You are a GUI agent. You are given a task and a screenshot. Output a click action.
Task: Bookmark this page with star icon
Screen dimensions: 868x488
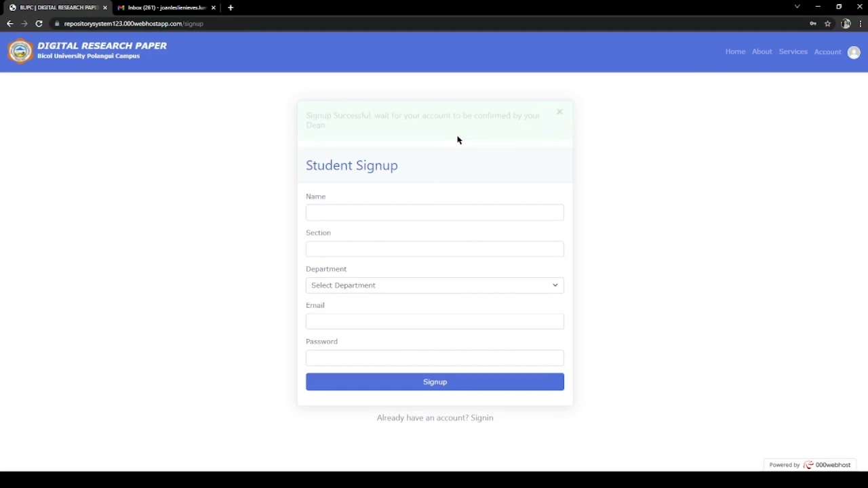coord(827,24)
